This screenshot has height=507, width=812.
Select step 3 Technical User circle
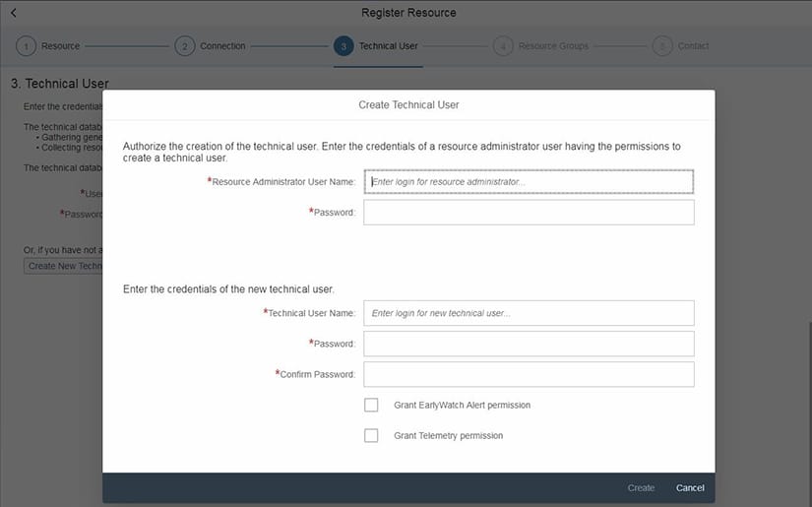(x=344, y=46)
